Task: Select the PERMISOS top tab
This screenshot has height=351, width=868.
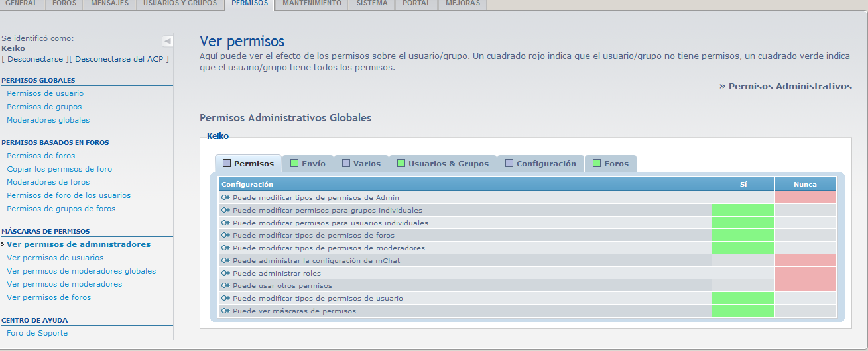Action: pyautogui.click(x=250, y=4)
